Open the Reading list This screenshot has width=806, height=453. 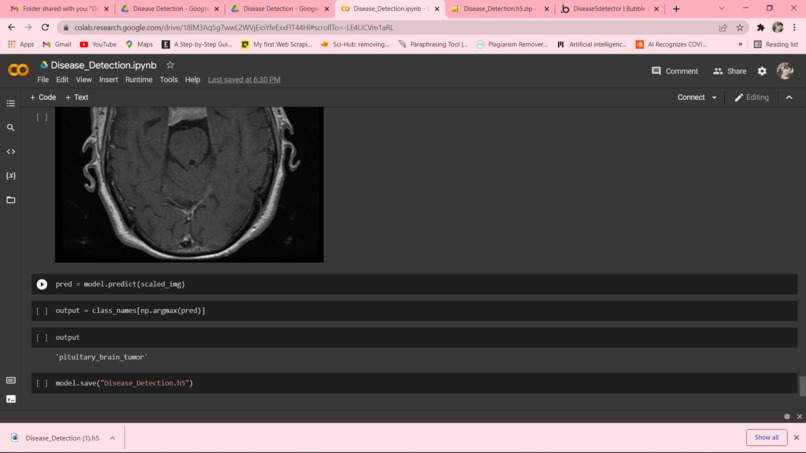776,45
